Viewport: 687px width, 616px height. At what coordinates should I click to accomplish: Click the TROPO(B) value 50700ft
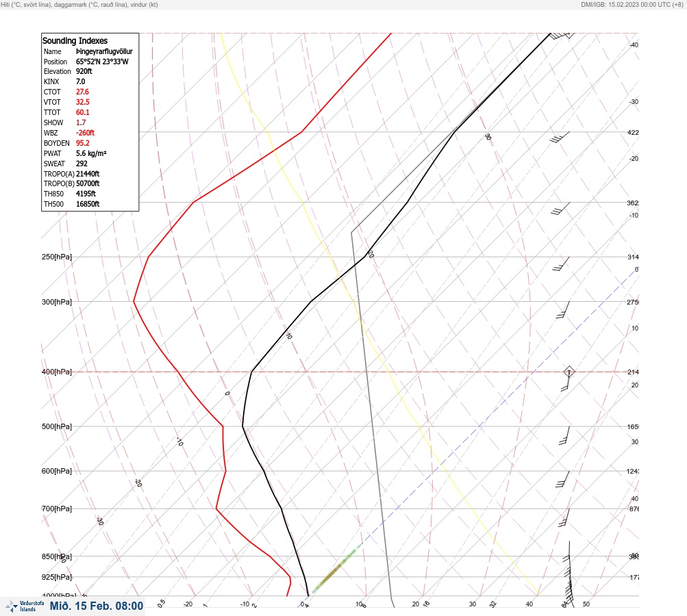coord(88,184)
